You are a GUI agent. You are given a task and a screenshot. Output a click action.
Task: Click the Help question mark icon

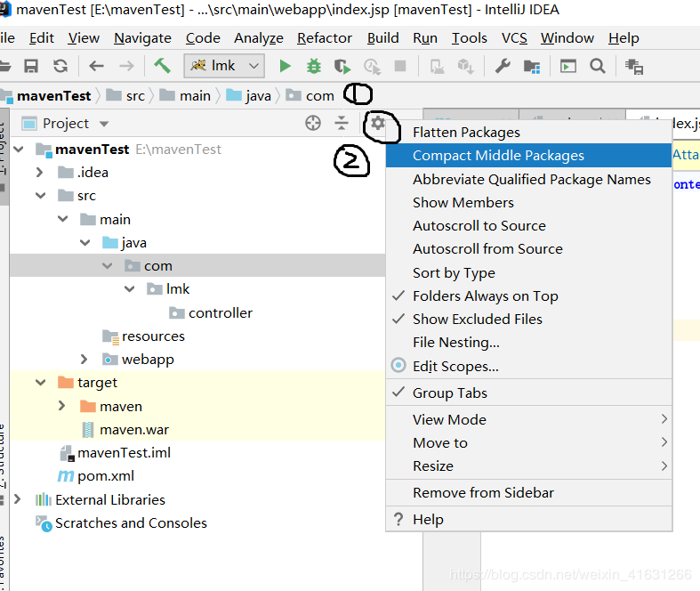pyautogui.click(x=398, y=519)
